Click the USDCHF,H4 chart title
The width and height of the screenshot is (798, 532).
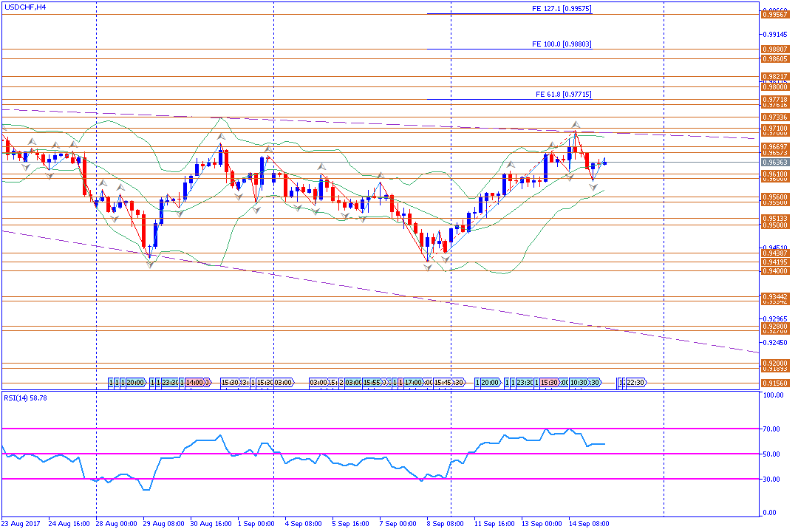pos(25,7)
